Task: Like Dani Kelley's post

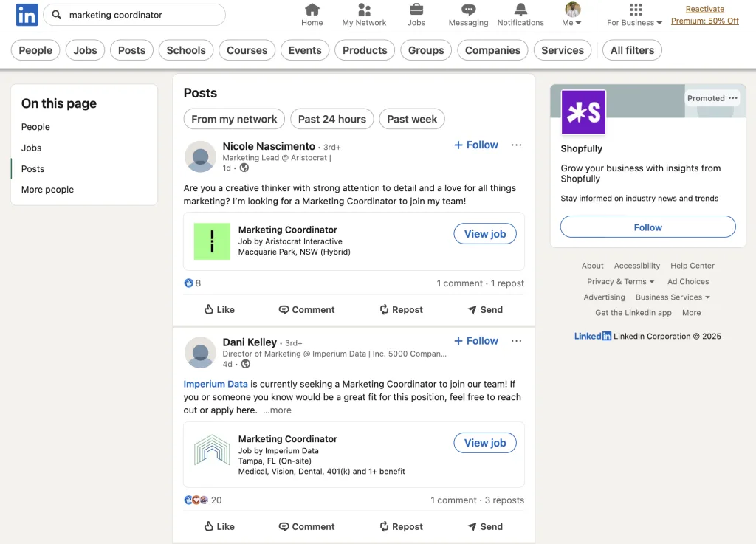Action: [x=219, y=526]
